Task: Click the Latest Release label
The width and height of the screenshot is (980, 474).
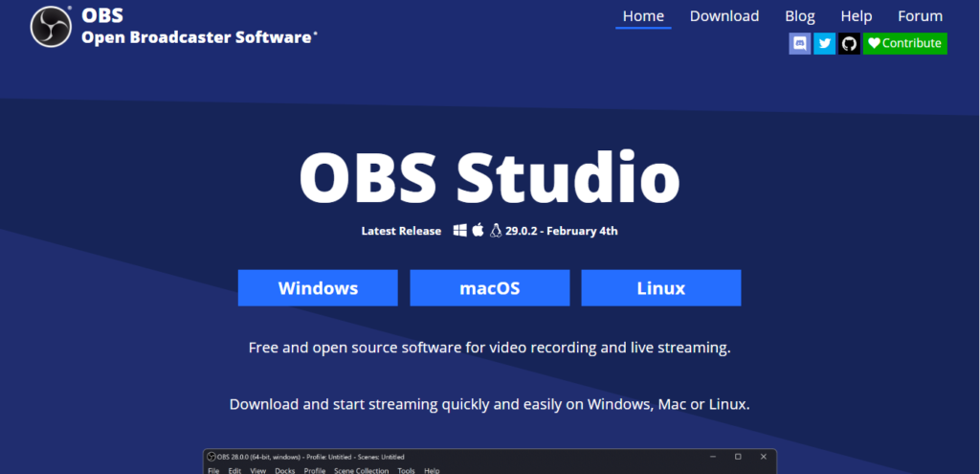Action: [401, 231]
